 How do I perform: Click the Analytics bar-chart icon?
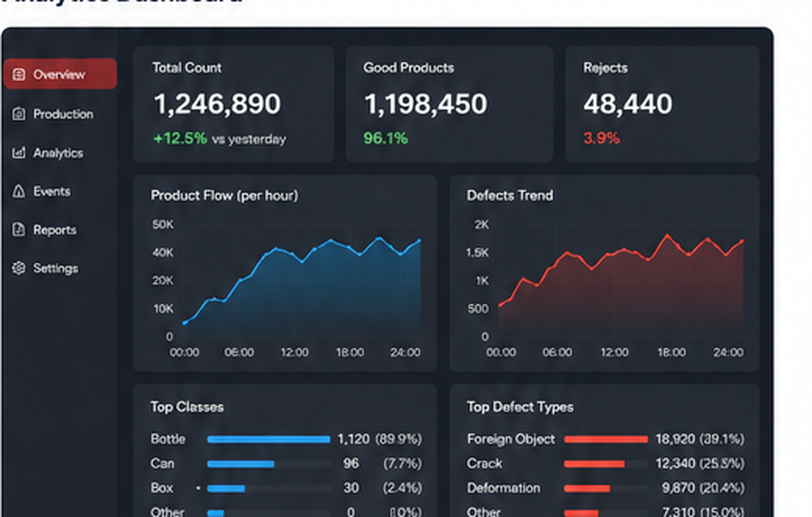coord(18,153)
